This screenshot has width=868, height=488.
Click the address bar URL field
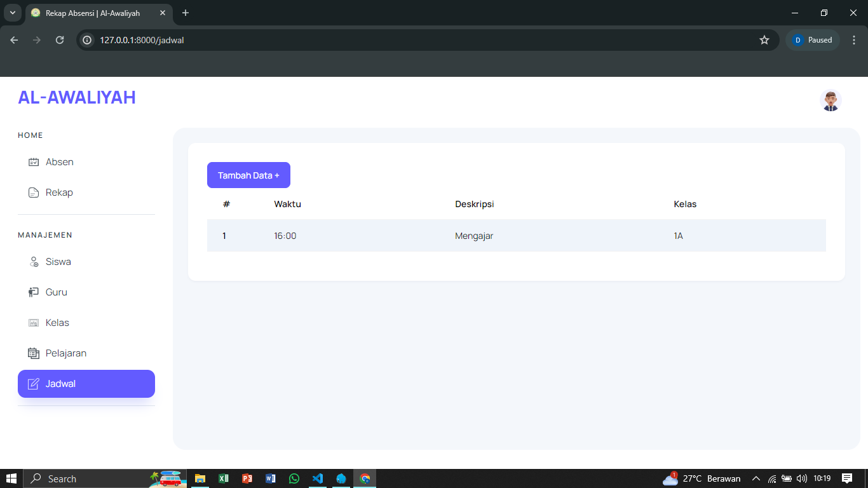point(419,40)
